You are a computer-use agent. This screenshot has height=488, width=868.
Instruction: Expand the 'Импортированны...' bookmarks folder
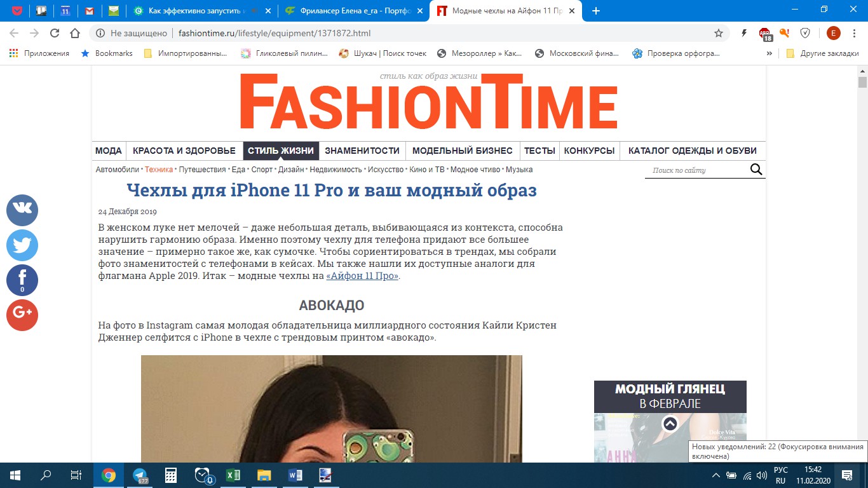[186, 53]
